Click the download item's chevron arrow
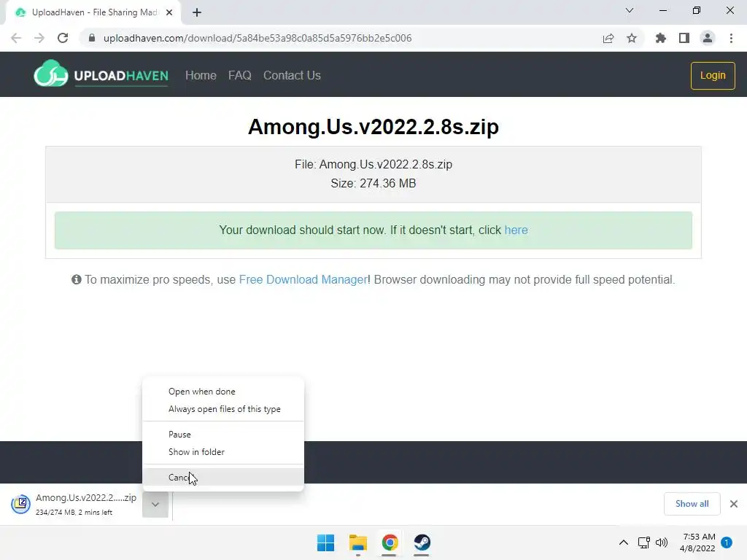The height and width of the screenshot is (560, 747). 155,505
